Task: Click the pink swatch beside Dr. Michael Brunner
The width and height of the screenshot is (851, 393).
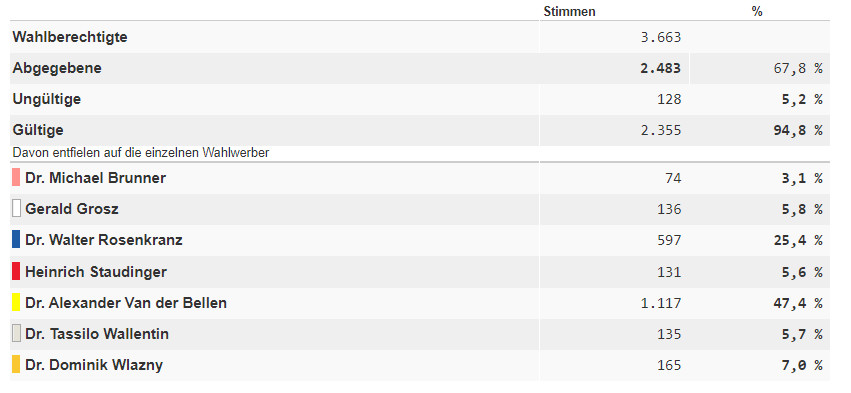Action: 16,178
